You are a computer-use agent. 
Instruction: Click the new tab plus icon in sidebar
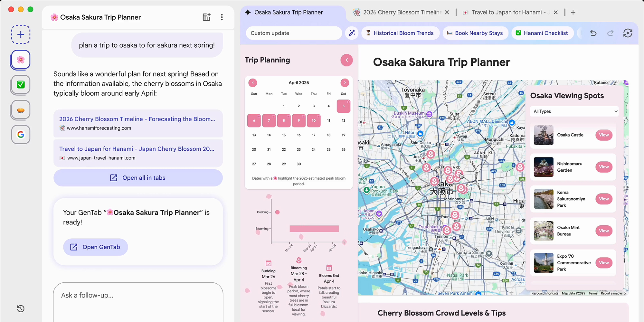click(x=21, y=34)
